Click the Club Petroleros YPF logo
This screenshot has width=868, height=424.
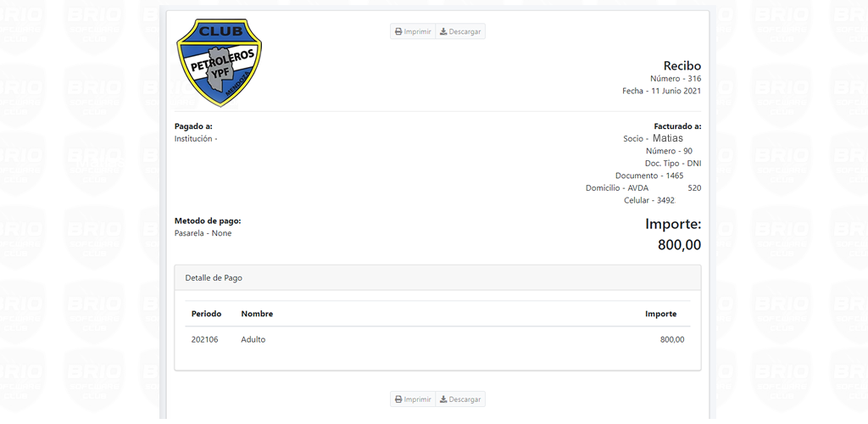tap(219, 62)
